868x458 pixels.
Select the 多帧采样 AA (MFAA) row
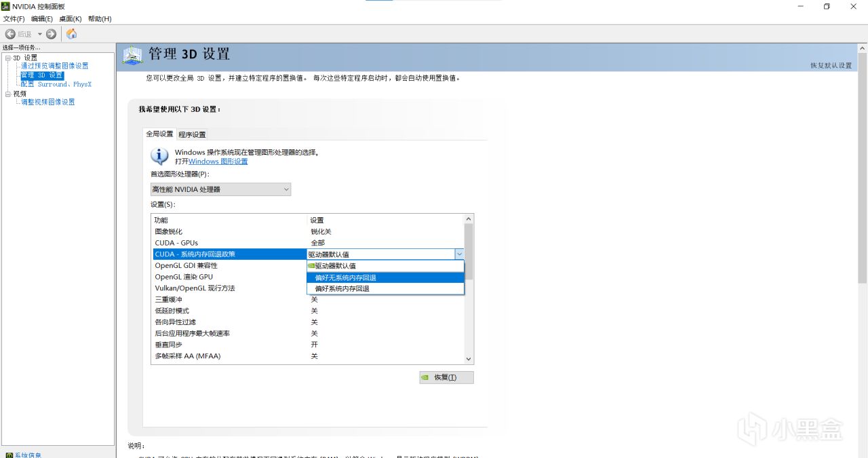pyautogui.click(x=307, y=356)
